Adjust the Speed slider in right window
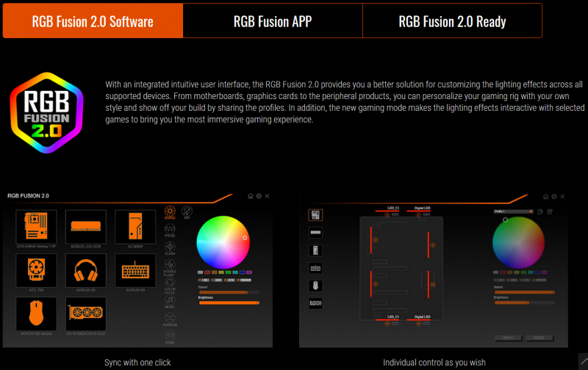 (x=524, y=292)
